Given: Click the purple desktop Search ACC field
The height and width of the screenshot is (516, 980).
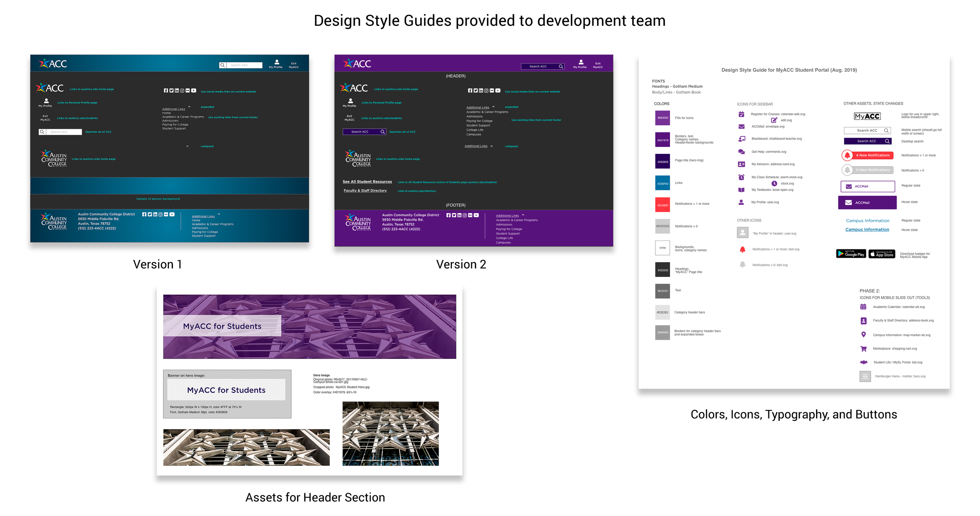Looking at the screenshot, I should coord(867,141).
